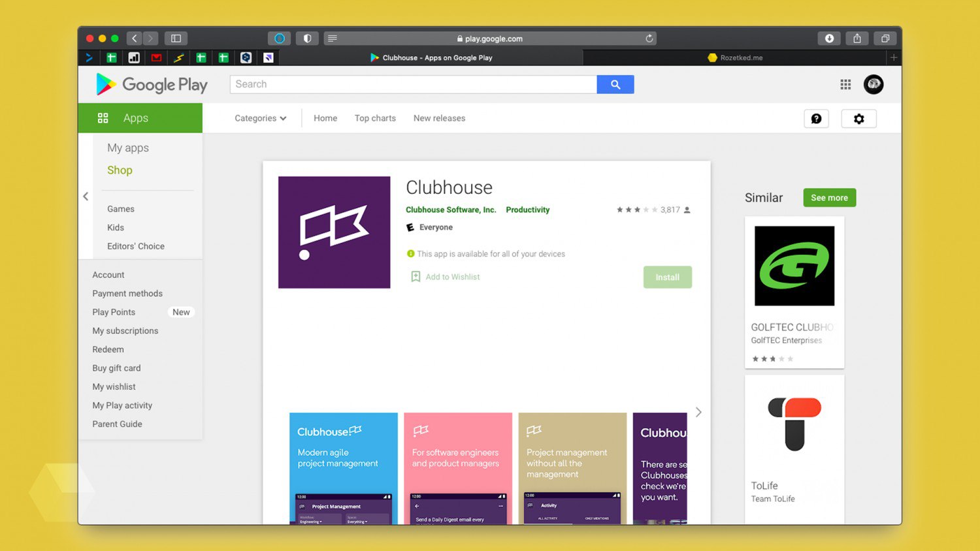Go back with Safari's back arrow
This screenshot has height=551, width=980.
pos(135,39)
